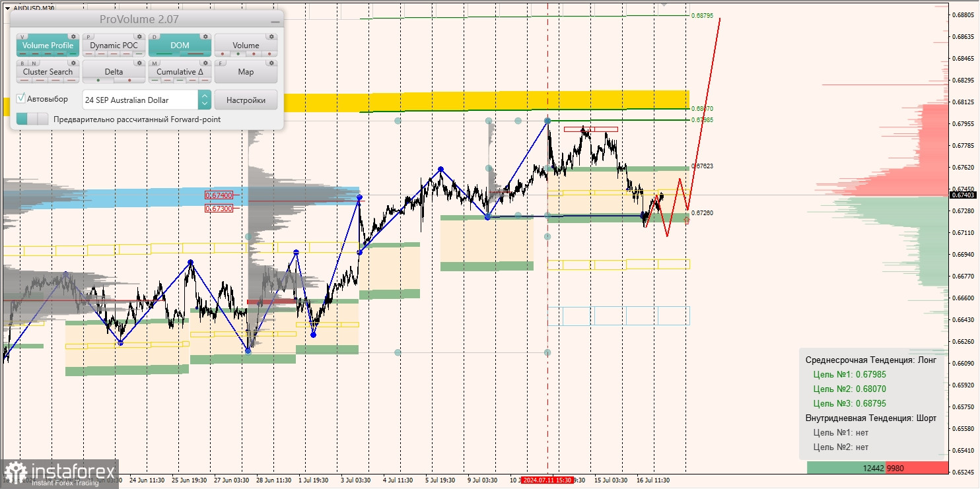The image size is (980, 489).
Task: Click Внутридневная Тенденция: Шорт text
Action: [x=870, y=418]
